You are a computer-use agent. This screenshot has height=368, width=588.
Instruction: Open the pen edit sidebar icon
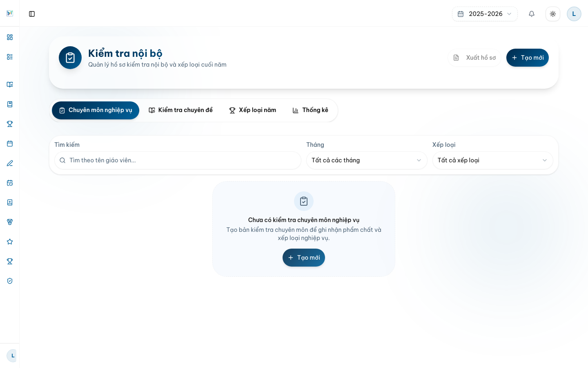10,163
